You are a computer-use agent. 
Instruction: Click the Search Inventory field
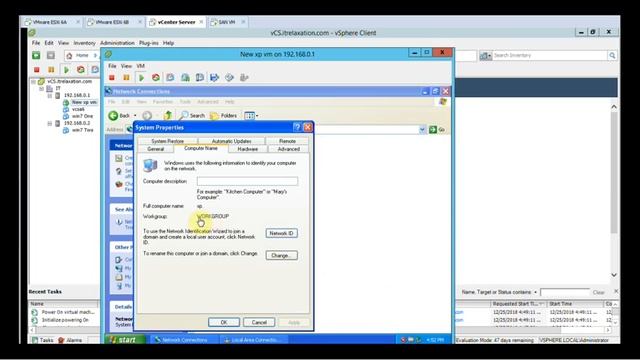(550, 56)
